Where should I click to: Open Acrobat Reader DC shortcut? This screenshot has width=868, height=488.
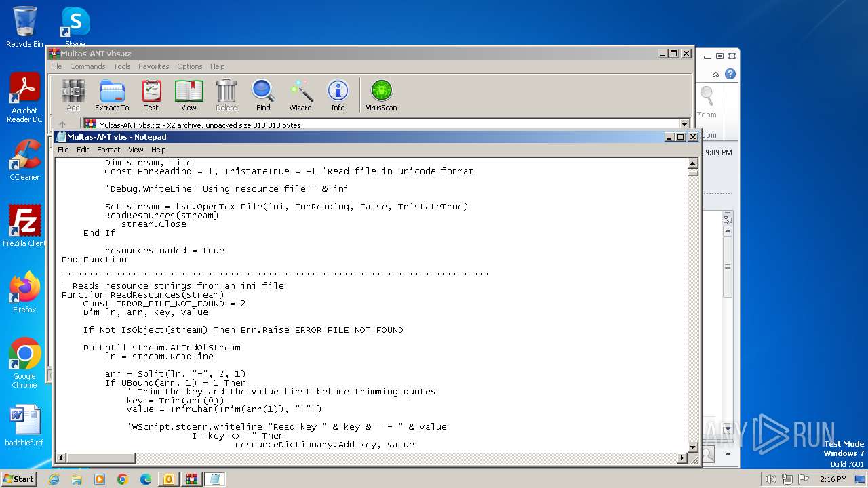tap(24, 98)
